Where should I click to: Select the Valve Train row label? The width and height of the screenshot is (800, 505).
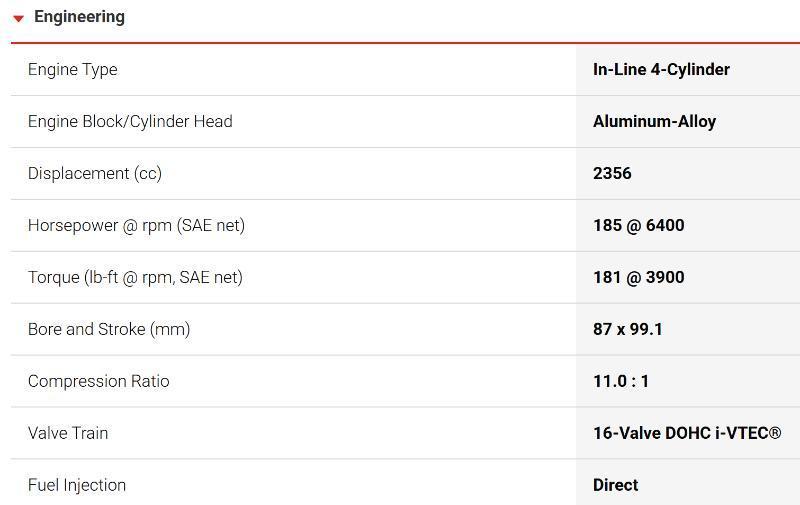(68, 434)
